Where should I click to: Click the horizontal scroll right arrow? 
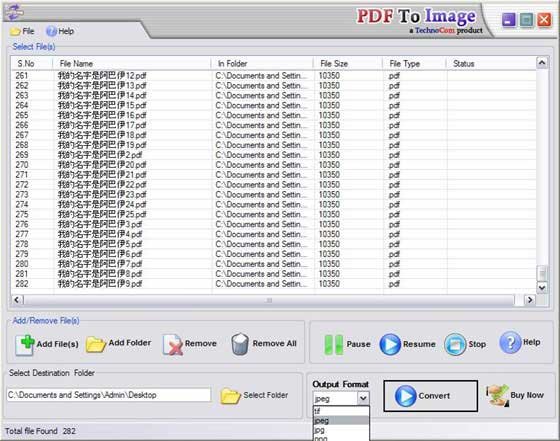(530, 300)
